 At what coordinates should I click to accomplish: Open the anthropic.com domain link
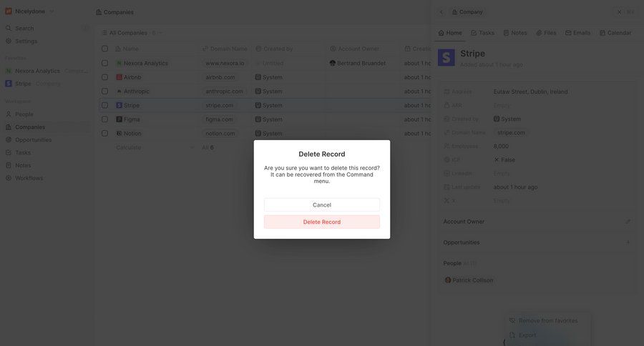[224, 91]
